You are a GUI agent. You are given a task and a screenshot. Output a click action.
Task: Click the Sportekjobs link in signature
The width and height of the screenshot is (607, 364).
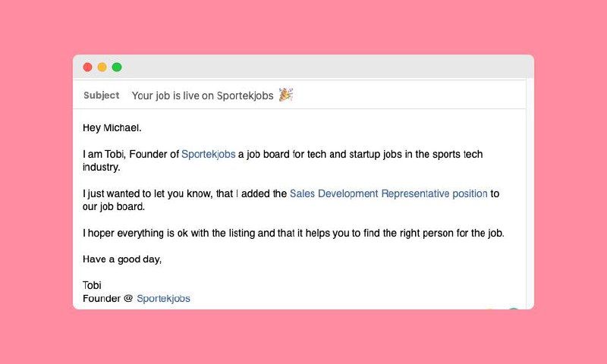(163, 299)
